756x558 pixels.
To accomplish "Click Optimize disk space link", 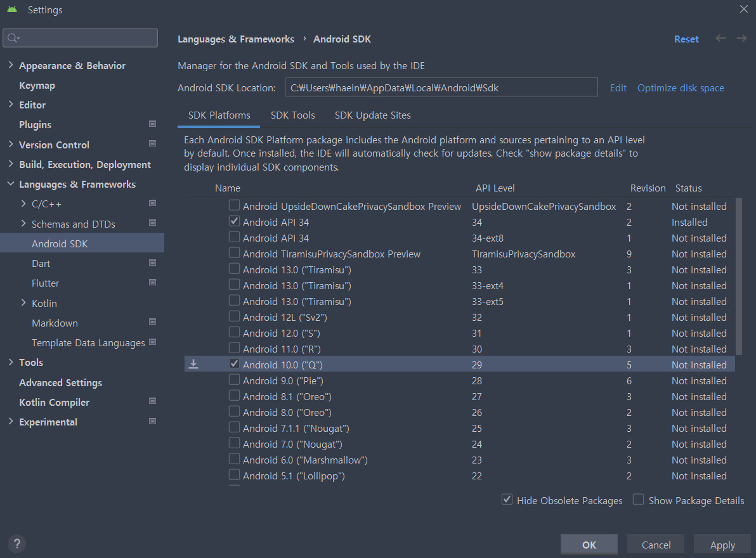I will coord(681,88).
